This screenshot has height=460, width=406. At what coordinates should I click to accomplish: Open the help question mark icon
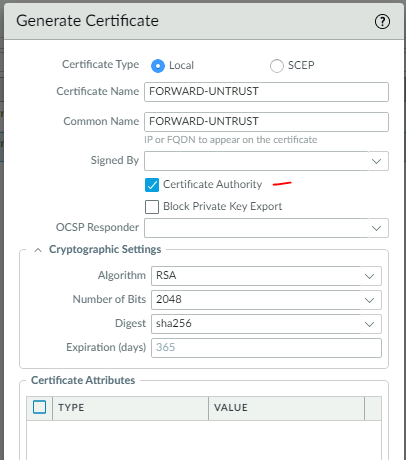coord(382,22)
